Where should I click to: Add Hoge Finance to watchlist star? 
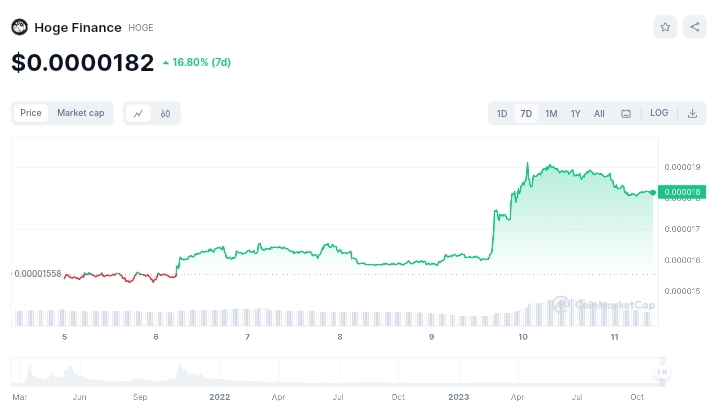click(665, 27)
